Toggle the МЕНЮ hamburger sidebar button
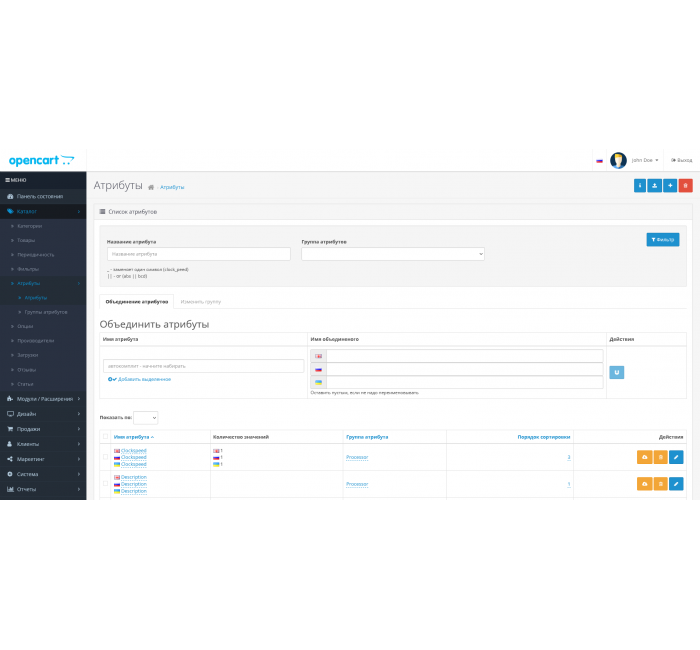The image size is (700, 650). pyautogui.click(x=16, y=180)
